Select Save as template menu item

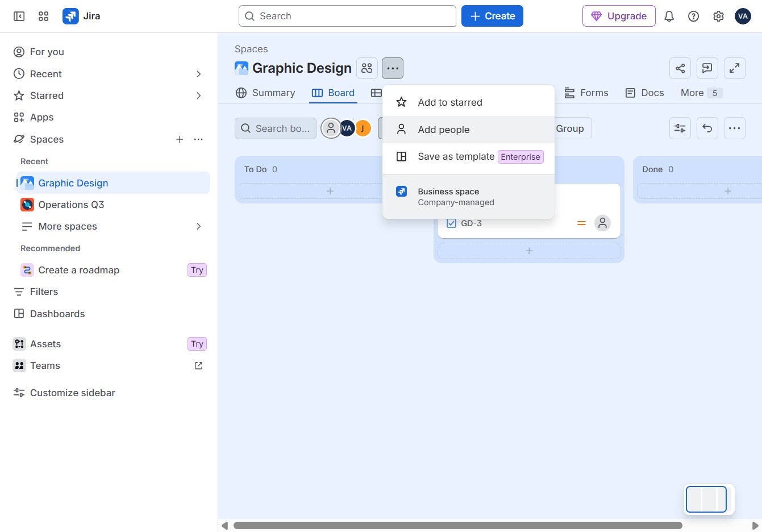(x=469, y=156)
